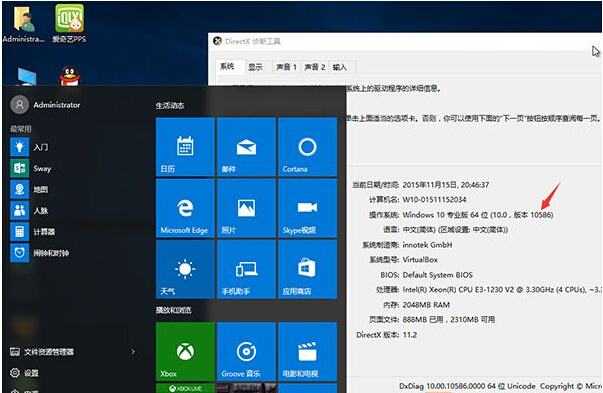603x393 pixels.
Task: Open the 应用商店 Store tile
Action: (307, 269)
